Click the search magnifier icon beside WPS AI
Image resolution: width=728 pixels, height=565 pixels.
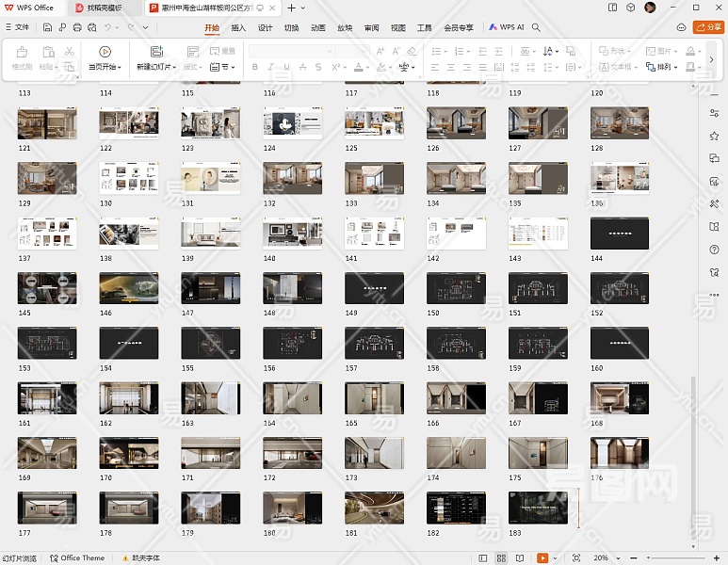(x=537, y=27)
